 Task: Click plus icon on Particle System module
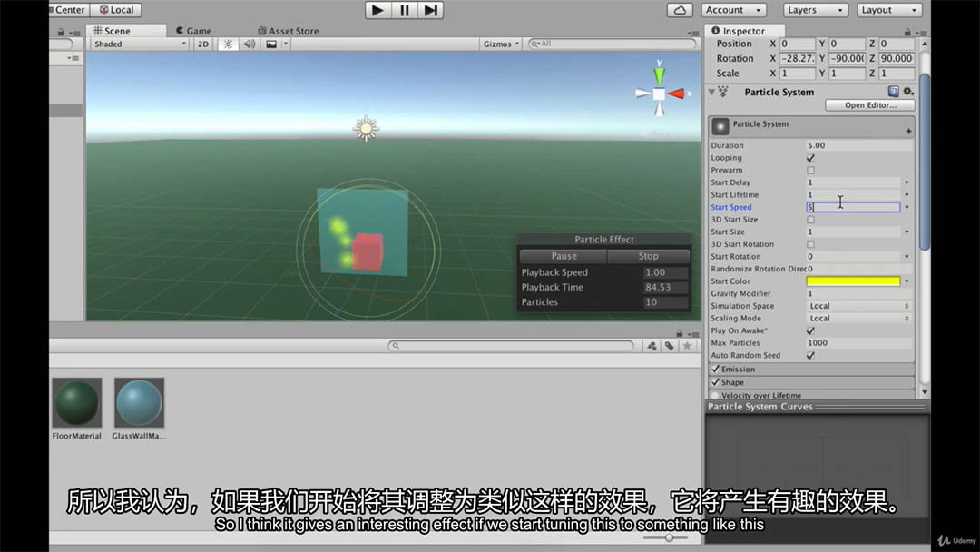(908, 132)
